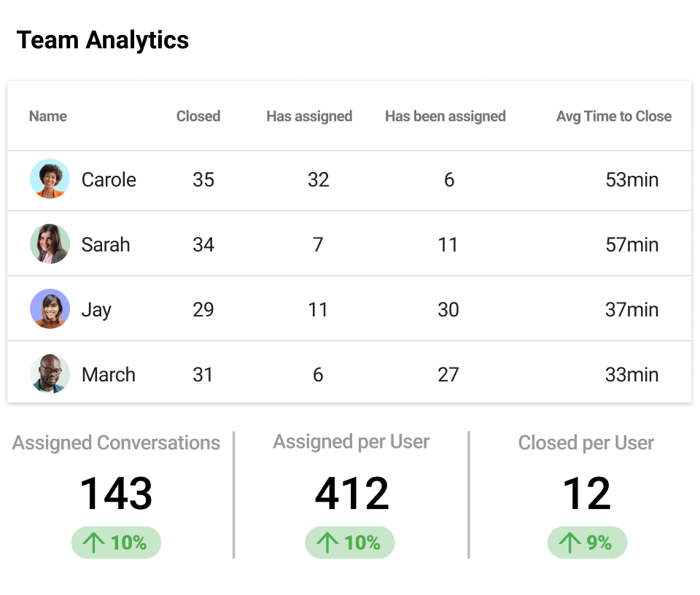Select Carole's name in the table
Screen dimensions: 700x595
[x=109, y=179]
